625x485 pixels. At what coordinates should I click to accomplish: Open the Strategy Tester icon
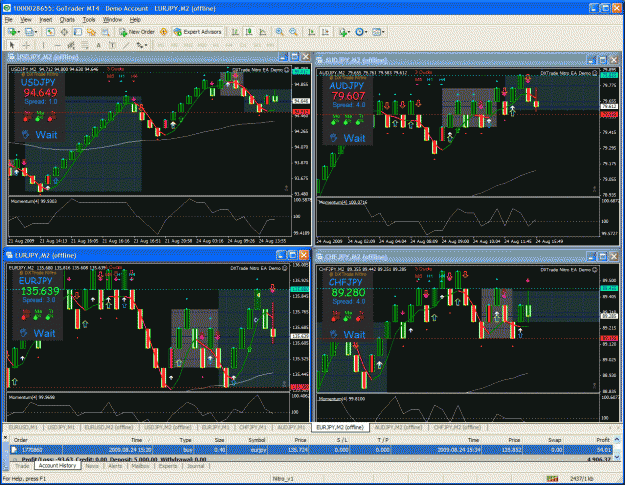(105, 32)
